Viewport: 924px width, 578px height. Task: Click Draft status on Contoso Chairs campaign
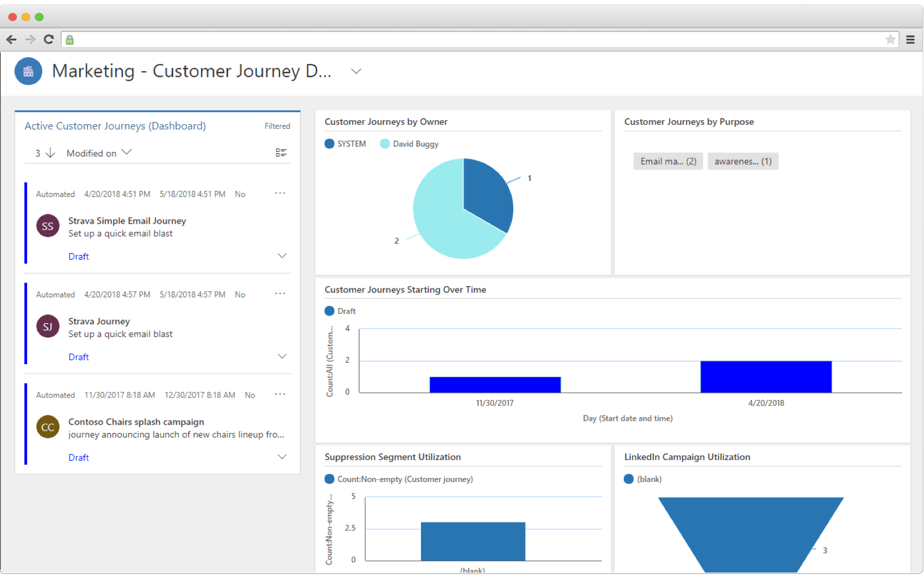point(79,458)
